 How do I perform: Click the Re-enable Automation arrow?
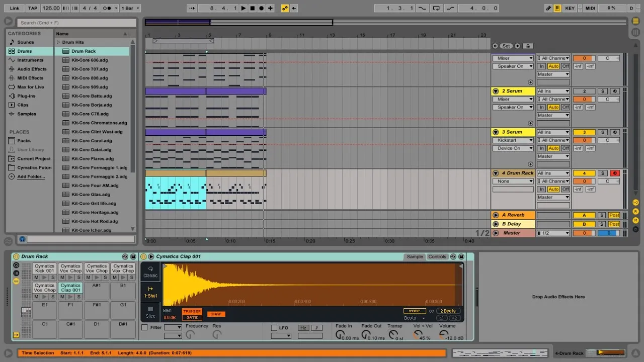tap(294, 8)
